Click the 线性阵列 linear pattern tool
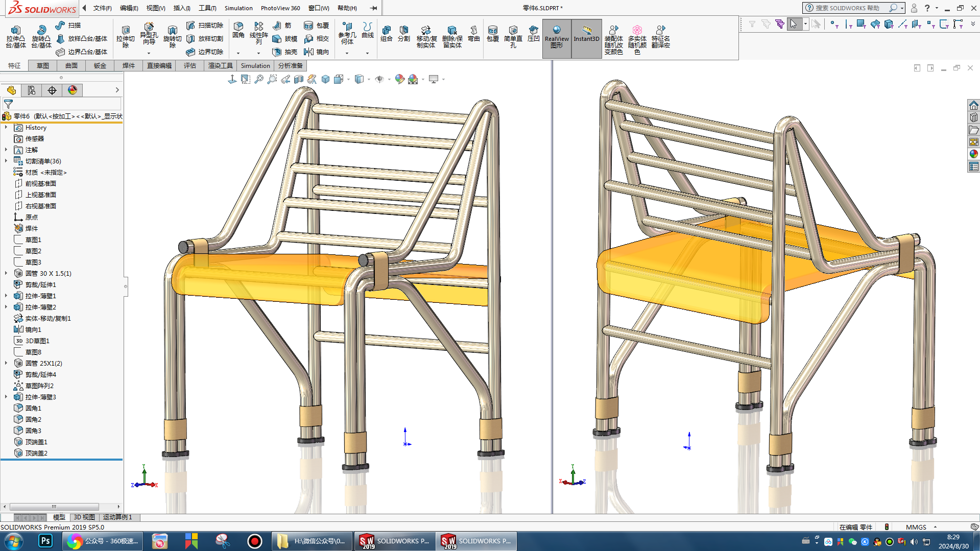This screenshot has height=551, width=980. 259,33
